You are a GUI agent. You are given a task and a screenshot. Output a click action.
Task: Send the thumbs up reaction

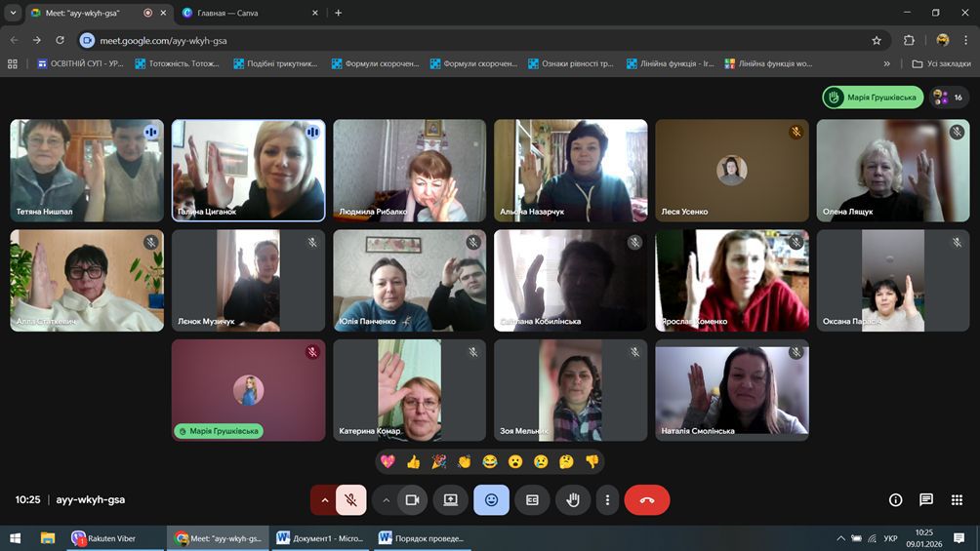[x=413, y=462]
